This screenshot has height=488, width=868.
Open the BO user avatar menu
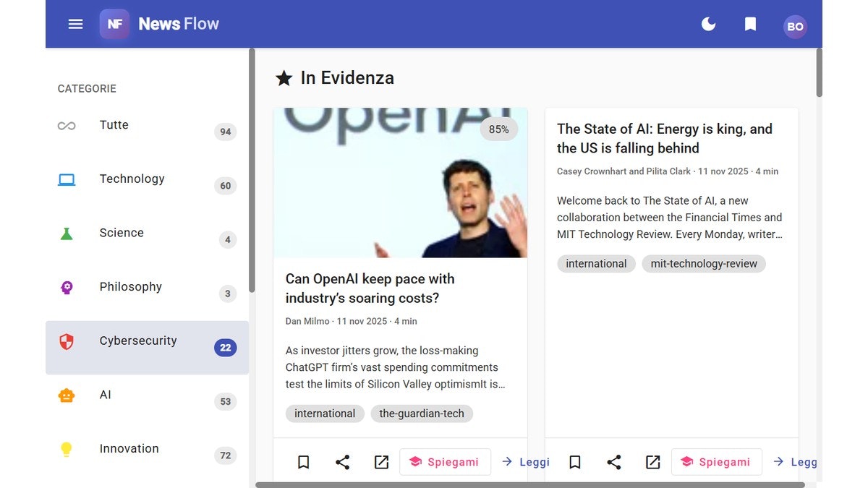[795, 27]
